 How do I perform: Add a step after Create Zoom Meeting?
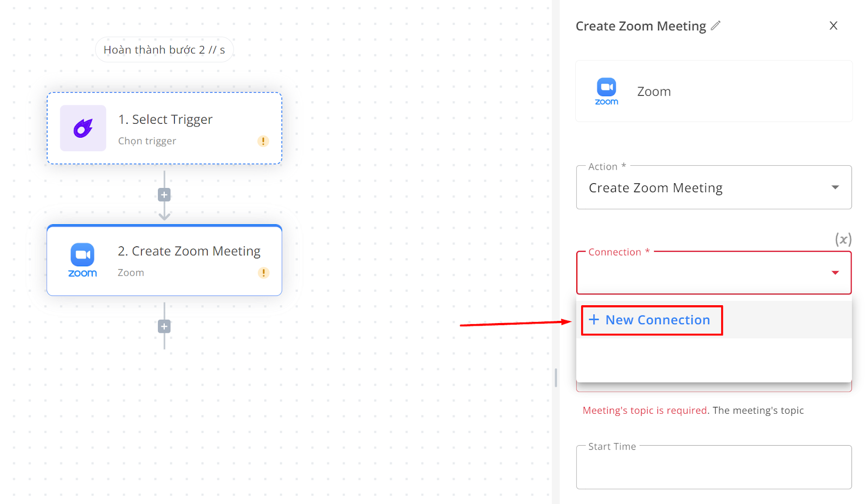click(164, 326)
